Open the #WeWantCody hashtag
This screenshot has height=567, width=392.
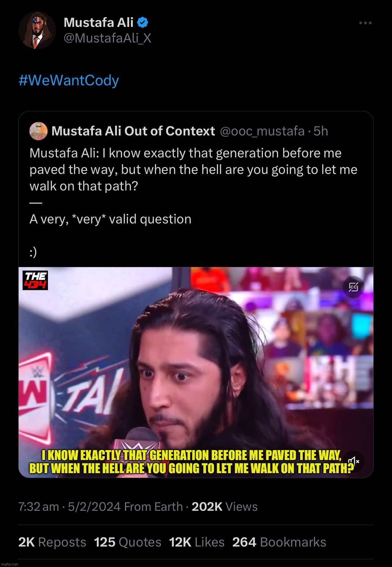[69, 80]
